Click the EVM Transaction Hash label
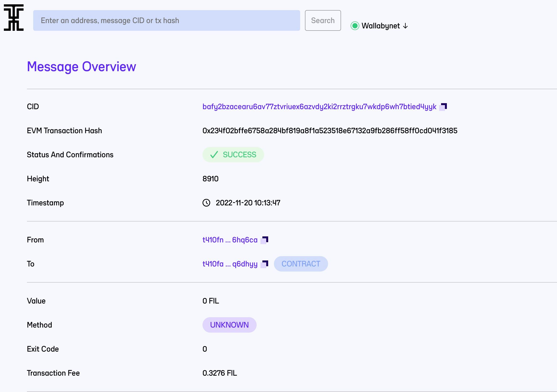 (64, 131)
